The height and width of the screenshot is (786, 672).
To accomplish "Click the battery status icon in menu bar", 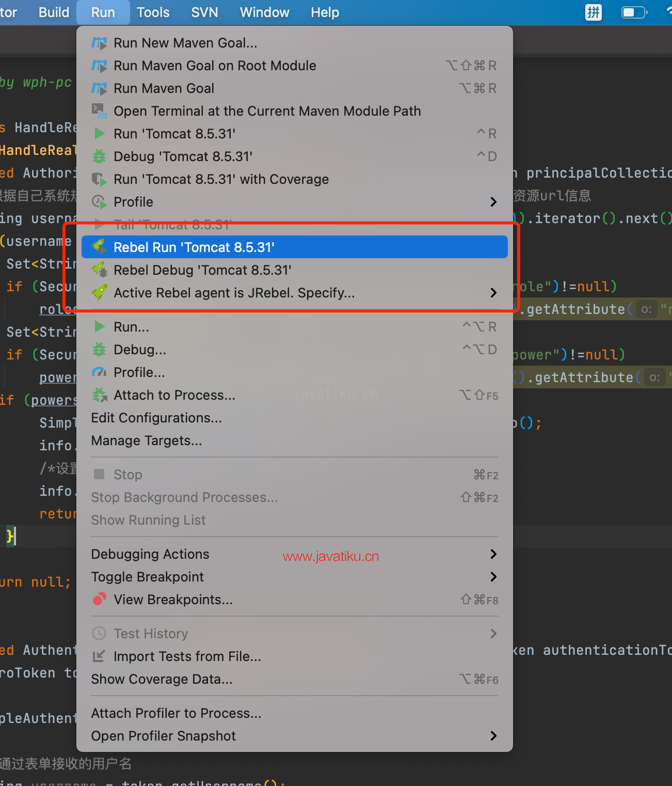I will tap(634, 12).
